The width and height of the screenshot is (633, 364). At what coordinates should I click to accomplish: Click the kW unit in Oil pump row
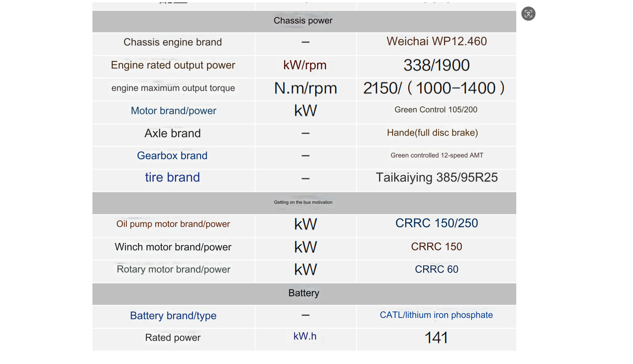pos(306,224)
